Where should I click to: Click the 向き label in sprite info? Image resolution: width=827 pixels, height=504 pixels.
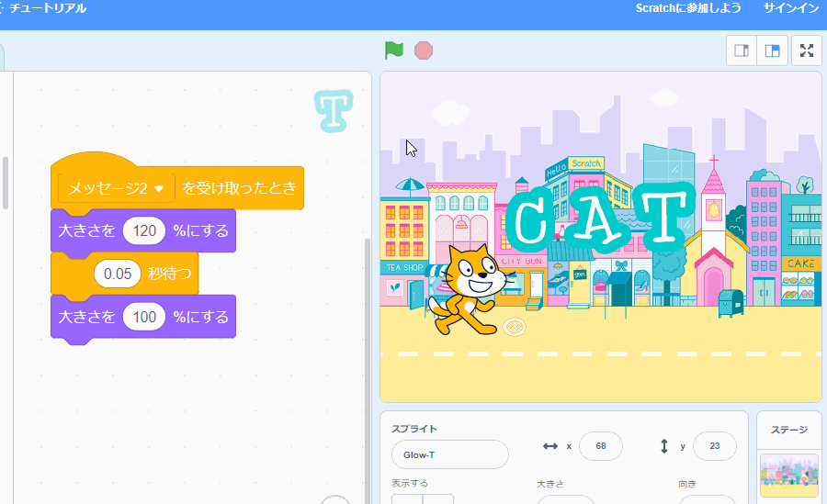point(687,484)
